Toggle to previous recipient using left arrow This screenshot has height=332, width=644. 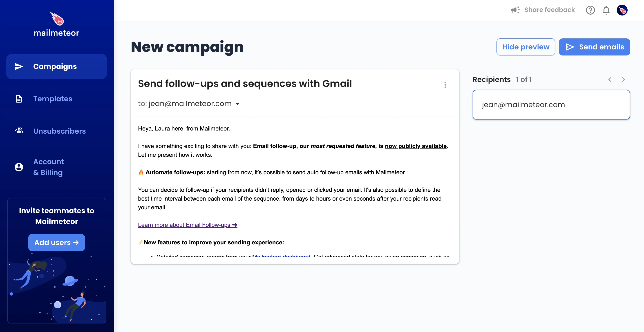(x=610, y=80)
